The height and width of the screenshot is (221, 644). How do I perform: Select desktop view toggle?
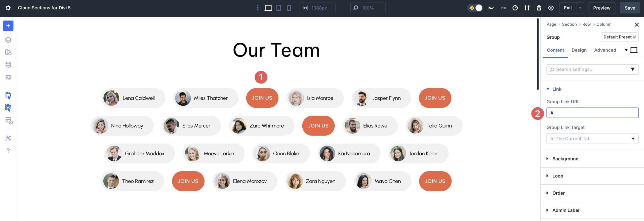(268, 8)
